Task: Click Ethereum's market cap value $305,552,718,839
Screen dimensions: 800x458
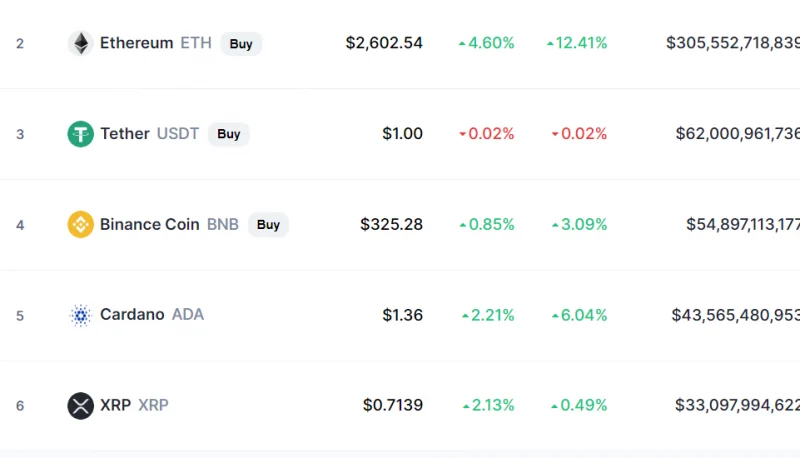Action: (733, 43)
